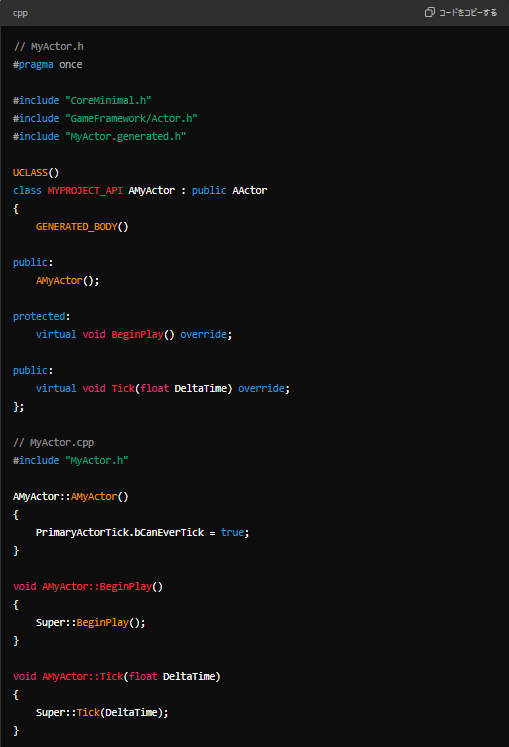Click the // MyActor.h comment line
The width and height of the screenshot is (509, 747).
[x=49, y=46]
